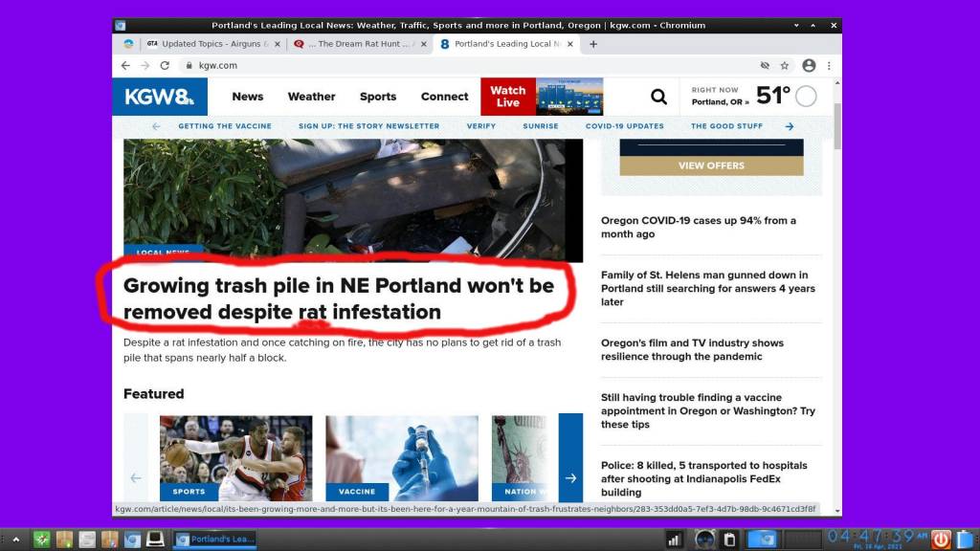Show previous Featured stories
The width and height of the screenshot is (980, 551).
point(136,478)
